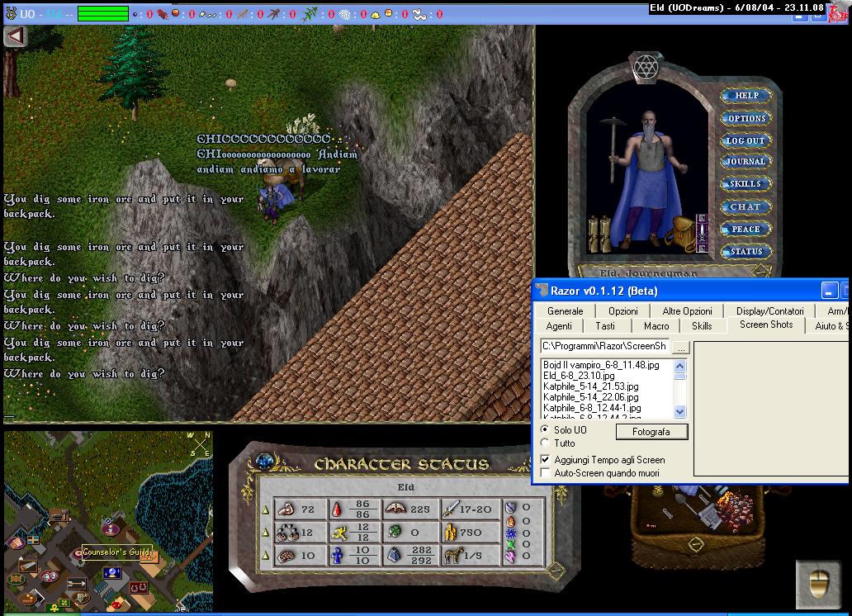Click the STATUS button on paperdoll

click(x=746, y=251)
